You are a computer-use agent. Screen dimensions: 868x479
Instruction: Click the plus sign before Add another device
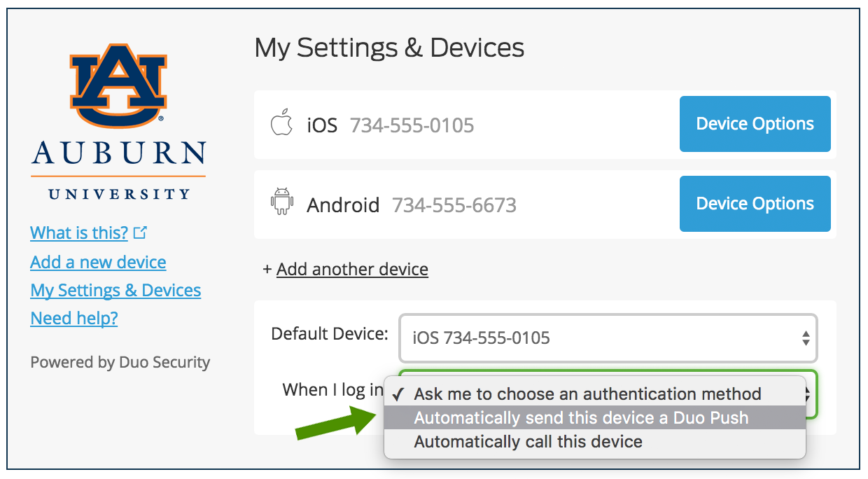pyautogui.click(x=267, y=270)
